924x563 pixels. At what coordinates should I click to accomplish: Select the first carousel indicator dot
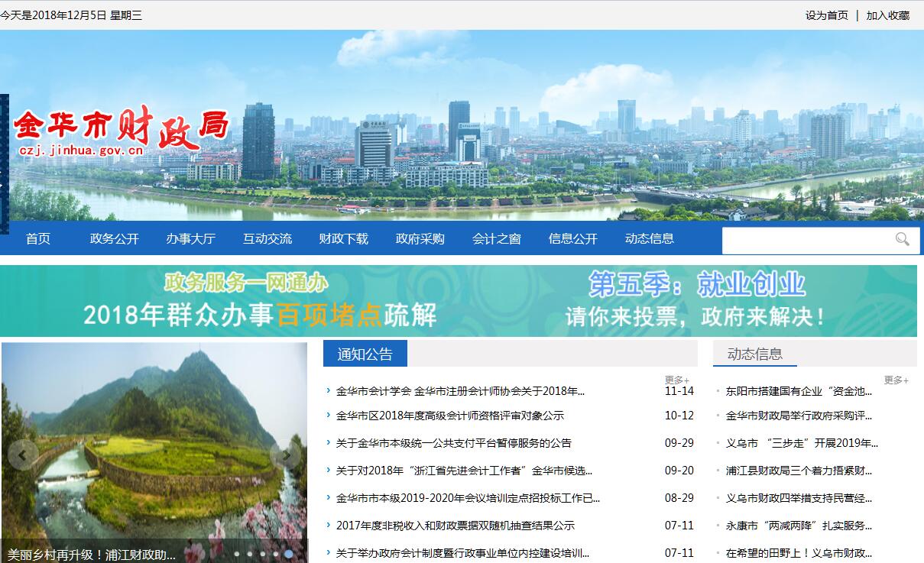237,554
